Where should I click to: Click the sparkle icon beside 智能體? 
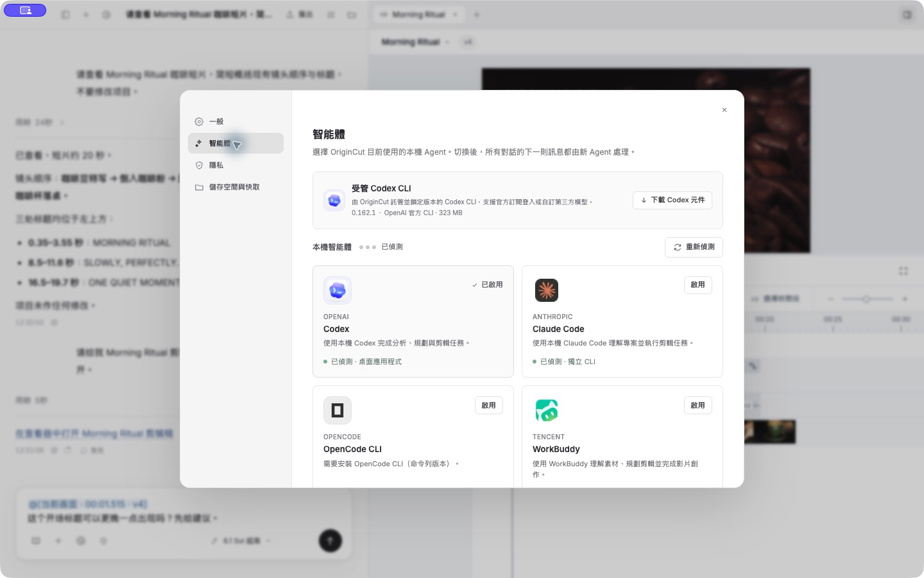(199, 143)
